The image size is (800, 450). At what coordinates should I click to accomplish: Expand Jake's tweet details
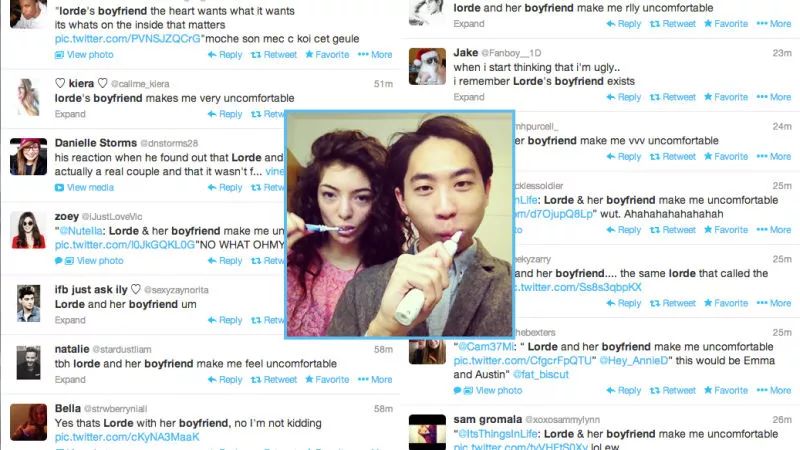pos(469,97)
